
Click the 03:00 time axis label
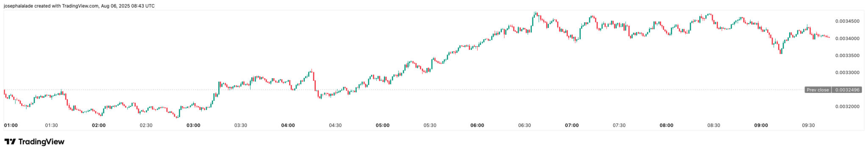tap(193, 126)
